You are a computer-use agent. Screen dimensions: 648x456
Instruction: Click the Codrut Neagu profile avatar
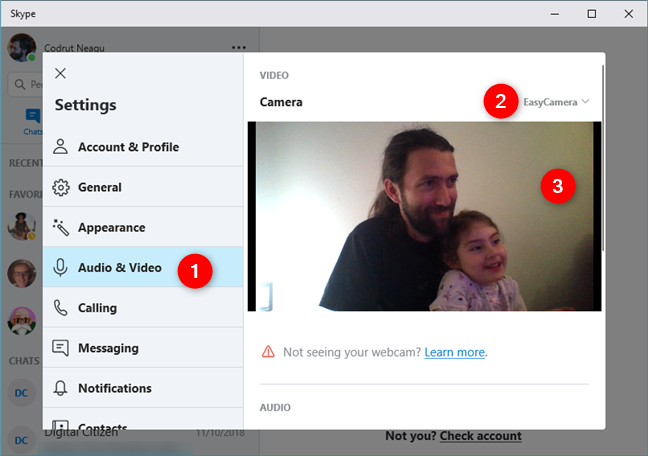click(x=22, y=47)
